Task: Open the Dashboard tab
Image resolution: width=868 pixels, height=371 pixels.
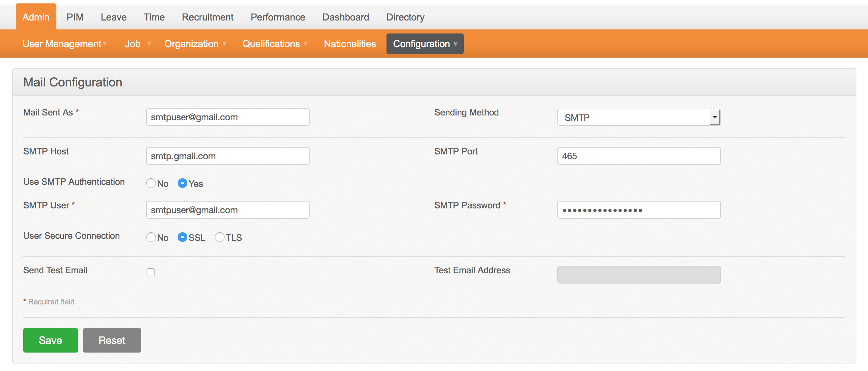Action: click(345, 17)
